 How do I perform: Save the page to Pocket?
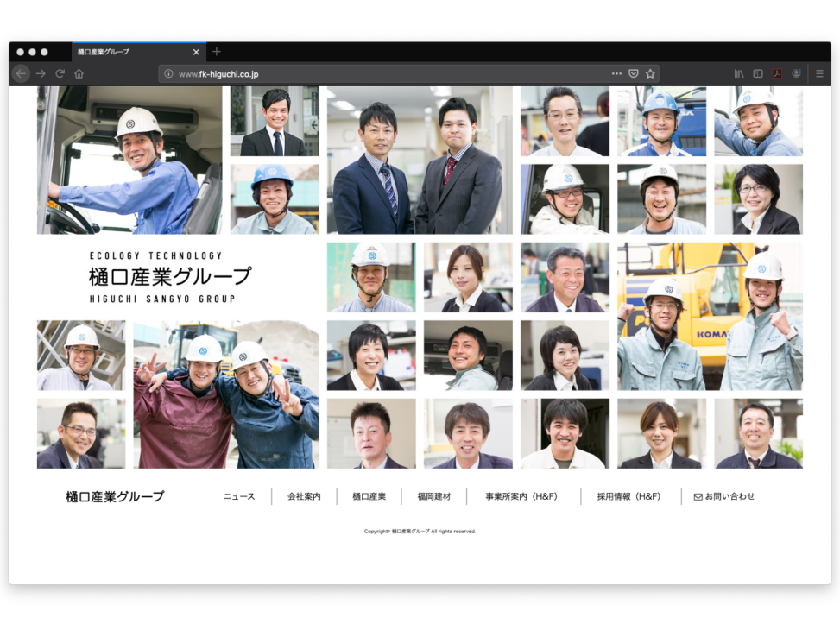634,74
